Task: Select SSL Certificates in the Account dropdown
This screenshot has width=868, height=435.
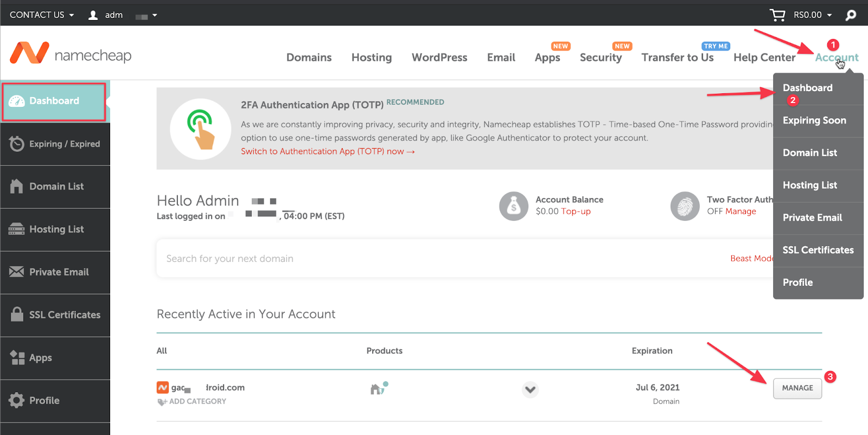Action: coord(818,250)
